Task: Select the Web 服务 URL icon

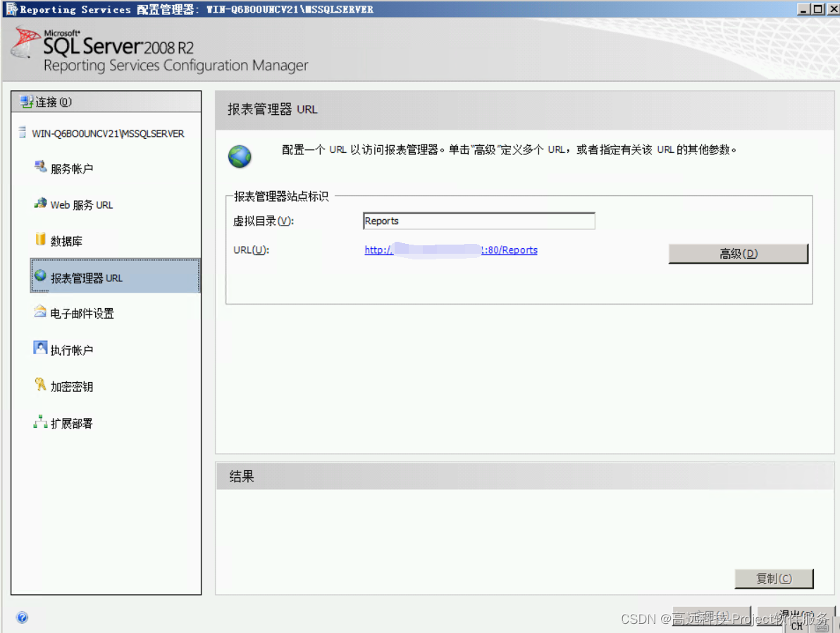Action: click(x=40, y=203)
